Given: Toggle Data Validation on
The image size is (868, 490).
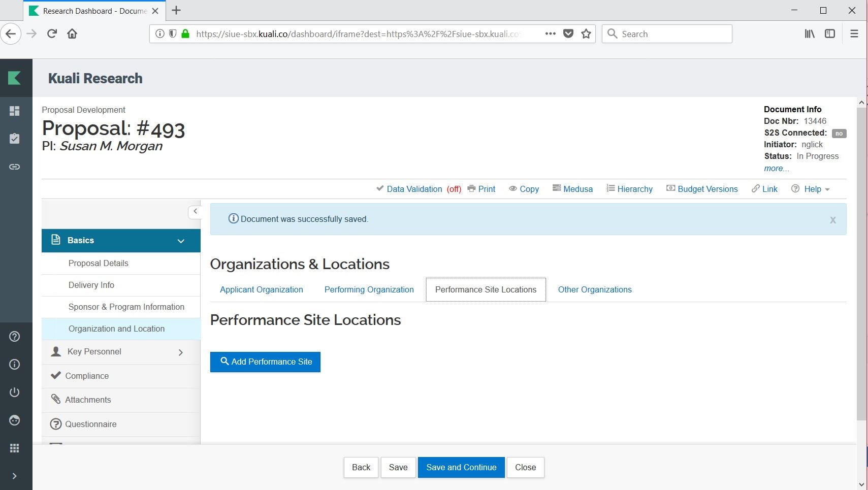Looking at the screenshot, I should point(419,189).
